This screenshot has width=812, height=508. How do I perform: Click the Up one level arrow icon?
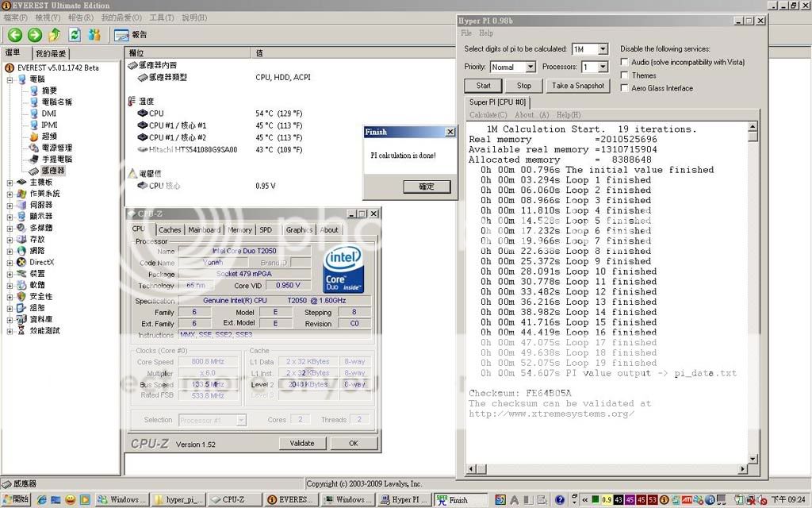point(55,35)
